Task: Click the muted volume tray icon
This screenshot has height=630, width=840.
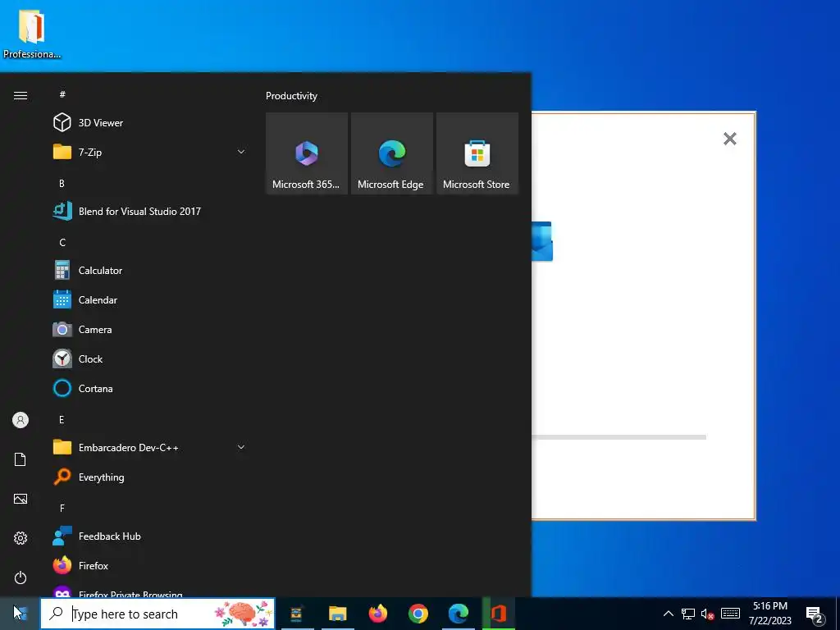Action: tap(707, 614)
